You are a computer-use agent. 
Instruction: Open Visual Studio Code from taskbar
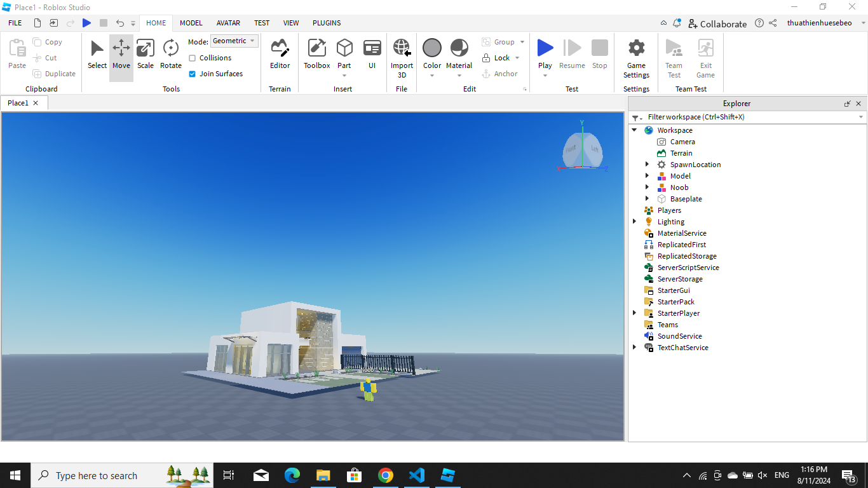tap(416, 475)
